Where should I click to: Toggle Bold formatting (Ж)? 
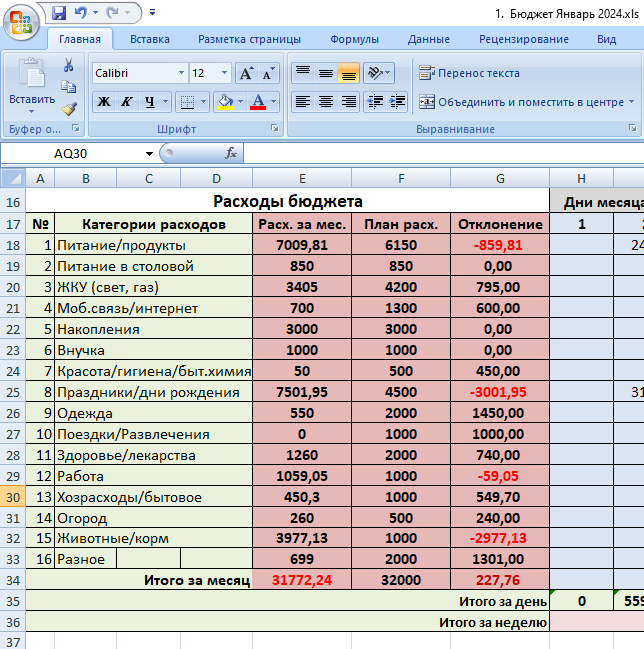click(x=104, y=102)
